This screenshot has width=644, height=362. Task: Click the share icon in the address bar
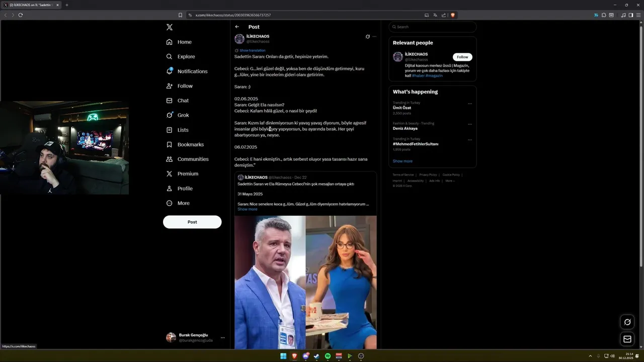click(x=444, y=15)
